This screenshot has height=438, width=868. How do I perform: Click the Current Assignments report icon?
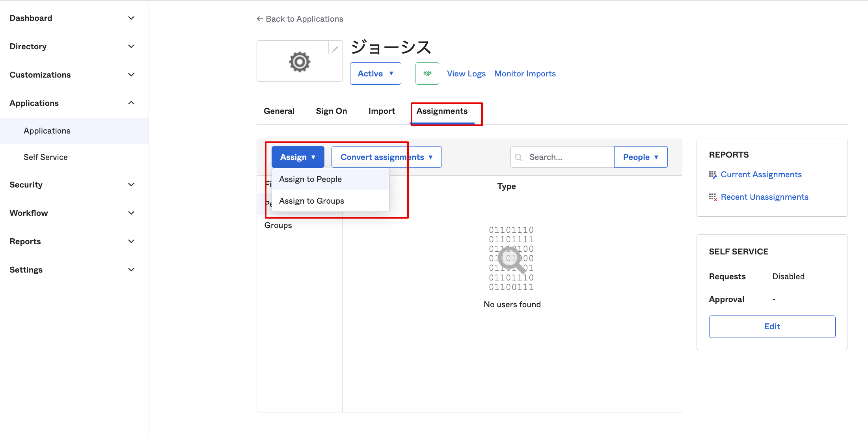(x=712, y=174)
